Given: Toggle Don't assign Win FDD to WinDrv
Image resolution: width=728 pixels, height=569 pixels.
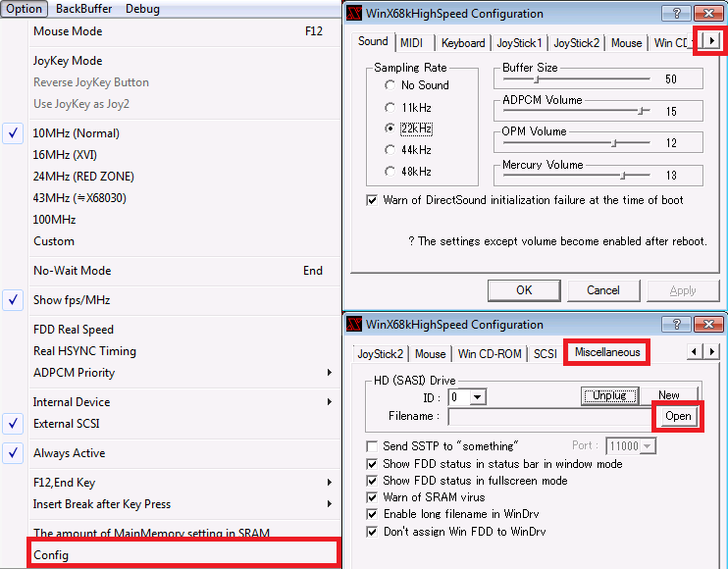Looking at the screenshot, I should pos(372,532).
